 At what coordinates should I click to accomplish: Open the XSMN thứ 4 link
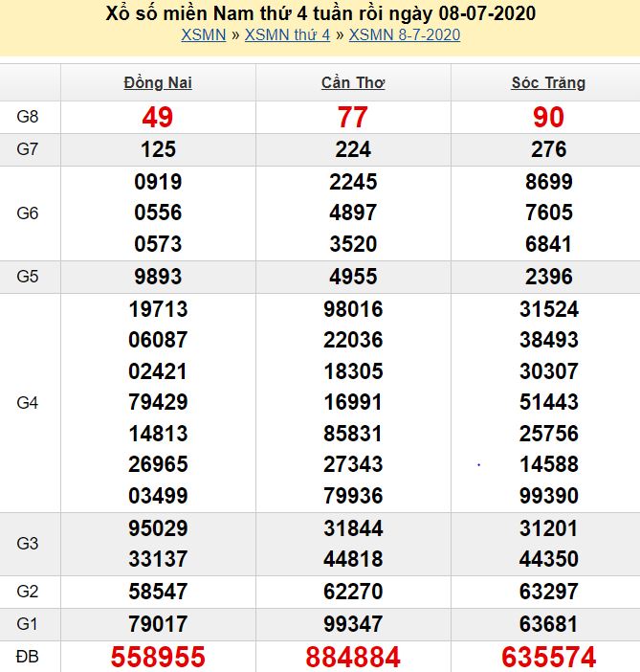(287, 34)
